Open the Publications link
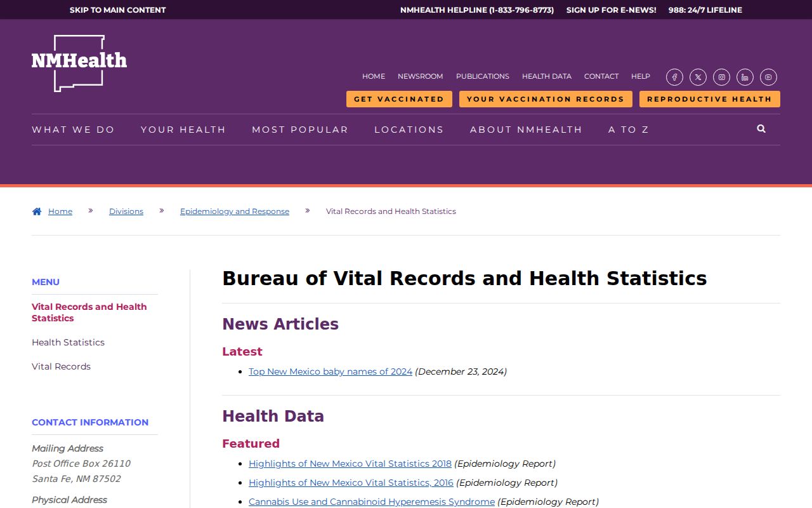 tap(483, 76)
